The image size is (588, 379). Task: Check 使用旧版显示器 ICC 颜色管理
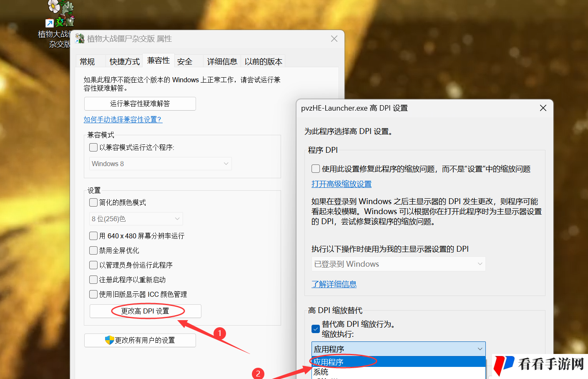(x=93, y=294)
